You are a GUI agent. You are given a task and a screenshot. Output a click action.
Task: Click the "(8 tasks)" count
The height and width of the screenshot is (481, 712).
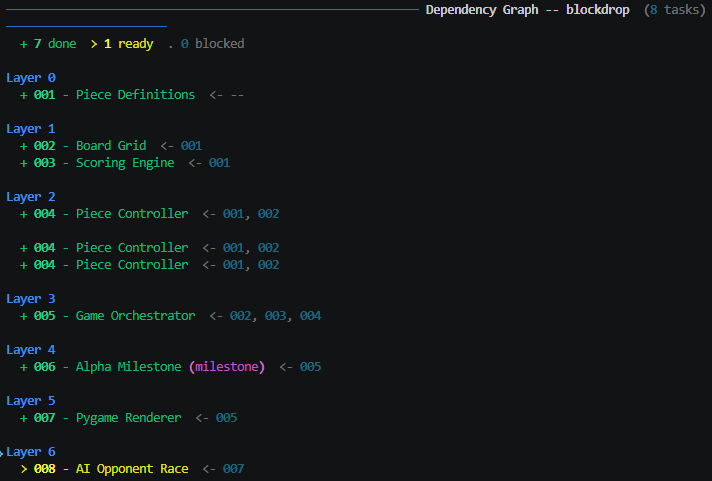click(x=675, y=10)
